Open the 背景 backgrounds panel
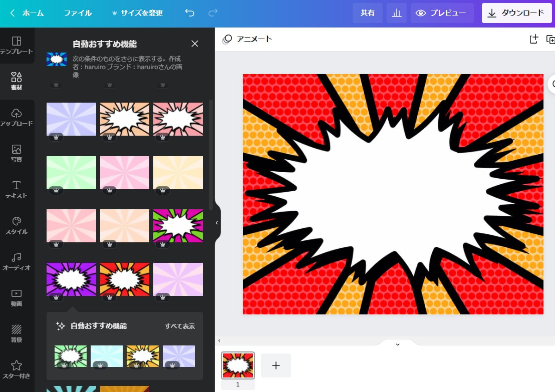This screenshot has height=392, width=555. (x=17, y=334)
